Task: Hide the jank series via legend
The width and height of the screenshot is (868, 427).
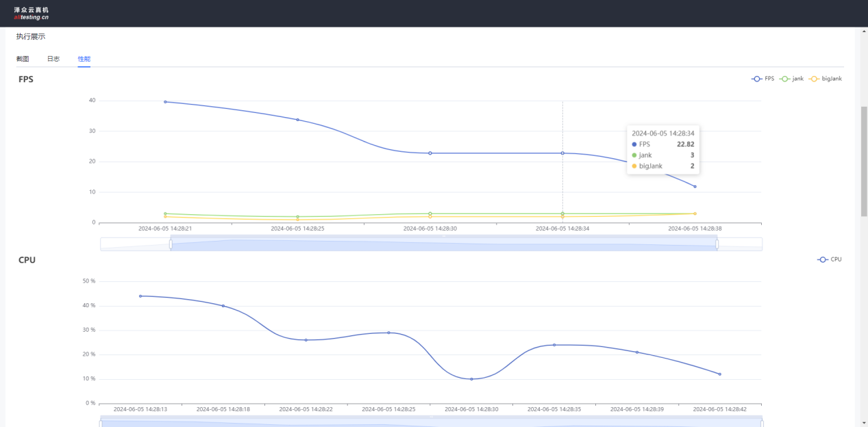Action: (791, 79)
